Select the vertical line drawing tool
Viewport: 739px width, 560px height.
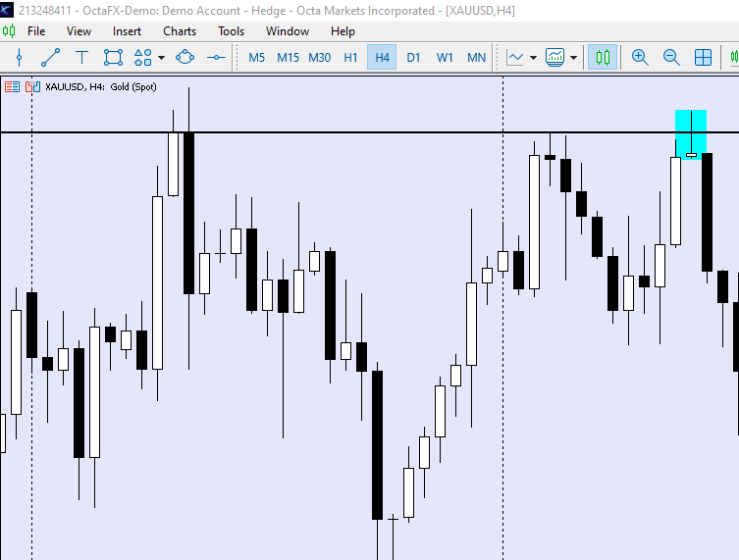19,58
